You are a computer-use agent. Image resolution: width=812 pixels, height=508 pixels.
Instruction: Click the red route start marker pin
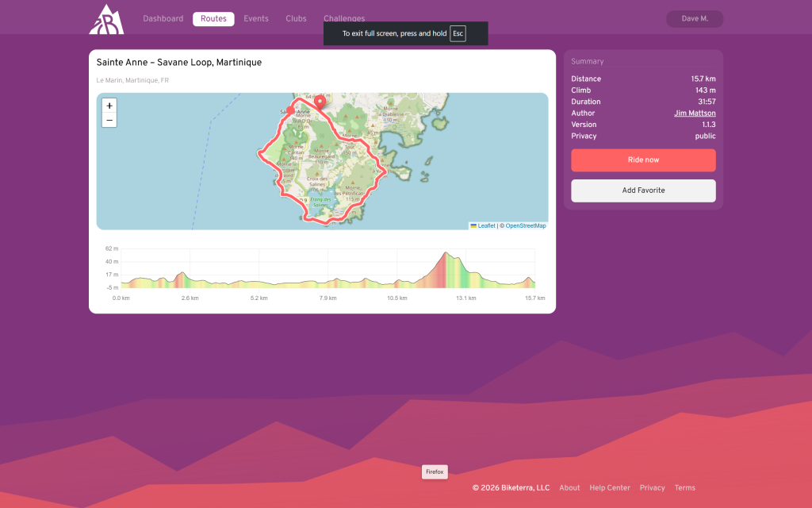tap(320, 102)
